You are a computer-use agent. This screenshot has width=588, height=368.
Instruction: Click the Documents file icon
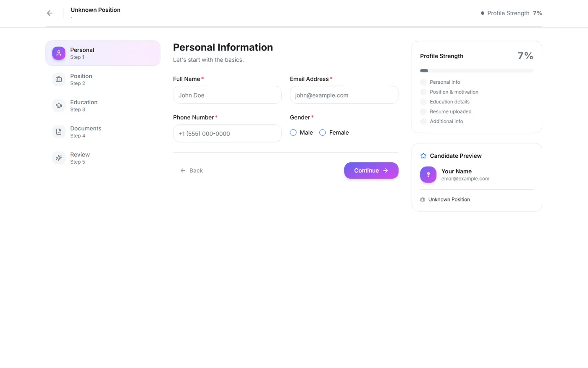tap(59, 132)
